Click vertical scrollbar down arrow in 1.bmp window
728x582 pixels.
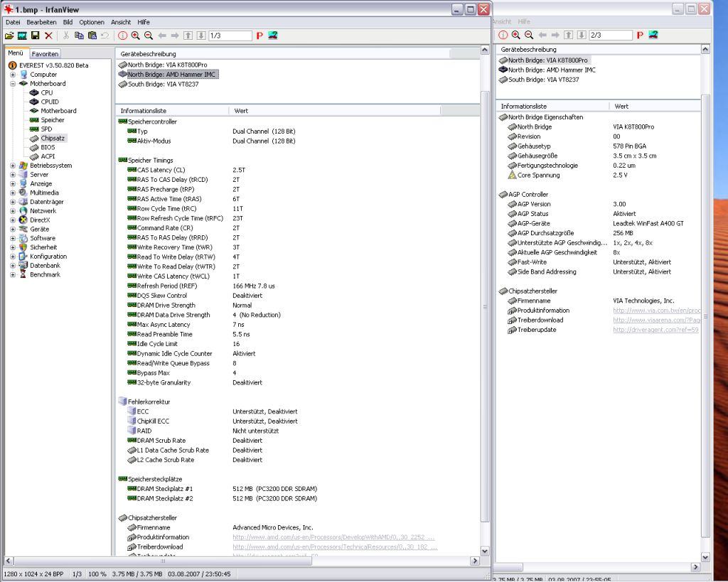pos(485,551)
